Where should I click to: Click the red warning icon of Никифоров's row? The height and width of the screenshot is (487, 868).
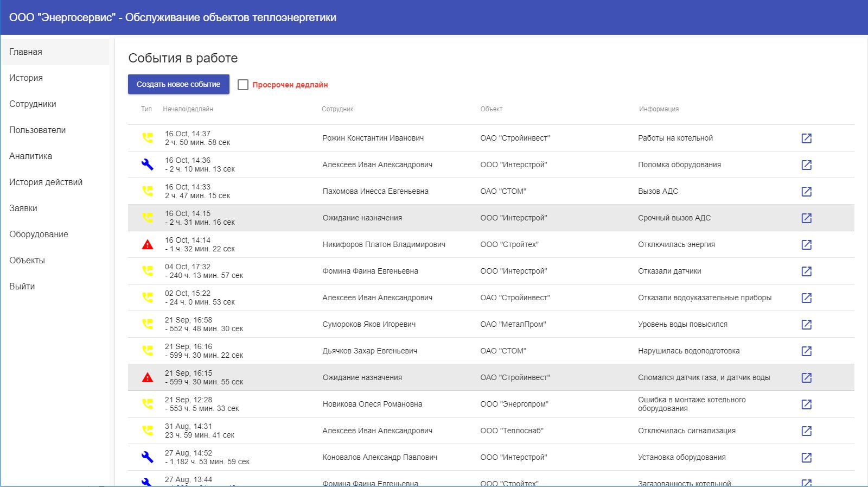click(x=148, y=244)
